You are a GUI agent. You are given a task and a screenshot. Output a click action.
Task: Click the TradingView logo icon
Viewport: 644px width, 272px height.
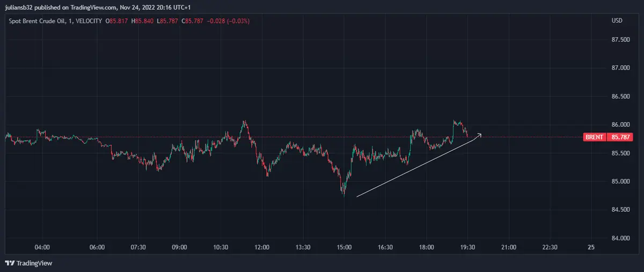pos(10,263)
